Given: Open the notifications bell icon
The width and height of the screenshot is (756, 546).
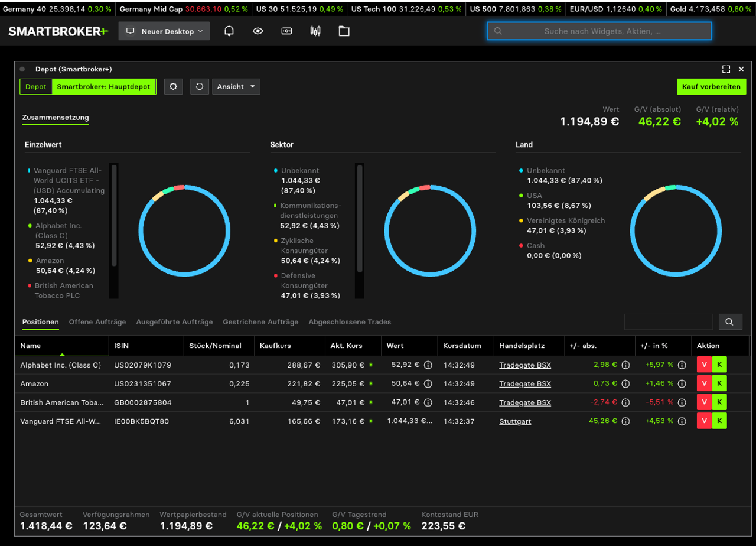Looking at the screenshot, I should (x=229, y=31).
